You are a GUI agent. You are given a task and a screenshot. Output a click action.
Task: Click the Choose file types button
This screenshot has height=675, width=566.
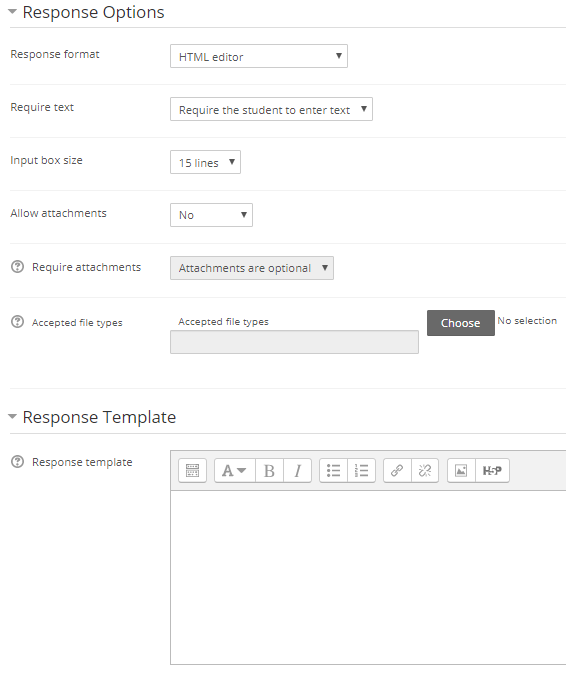point(461,323)
